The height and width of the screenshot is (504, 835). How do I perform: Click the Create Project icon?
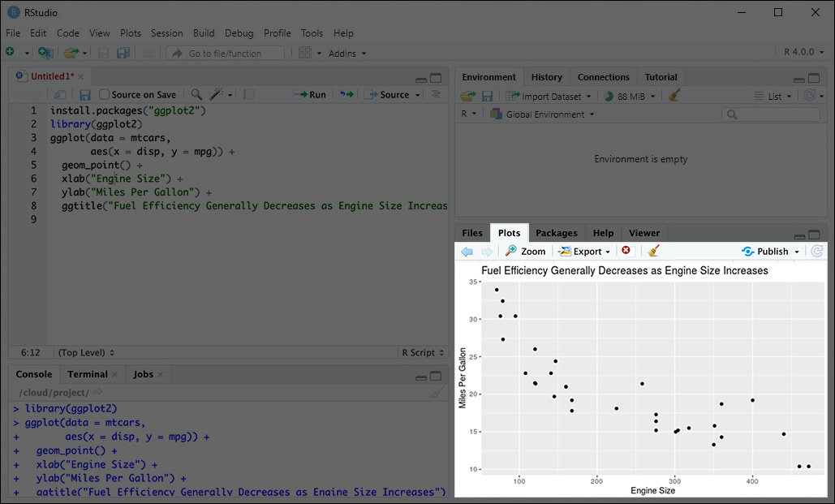(x=45, y=53)
